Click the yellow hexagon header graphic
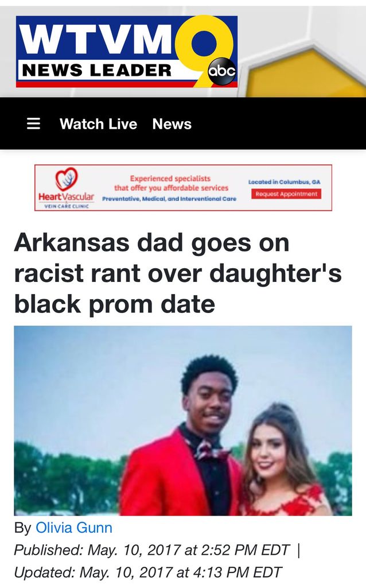Image resolution: width=366 pixels, height=588 pixels. coord(306,71)
